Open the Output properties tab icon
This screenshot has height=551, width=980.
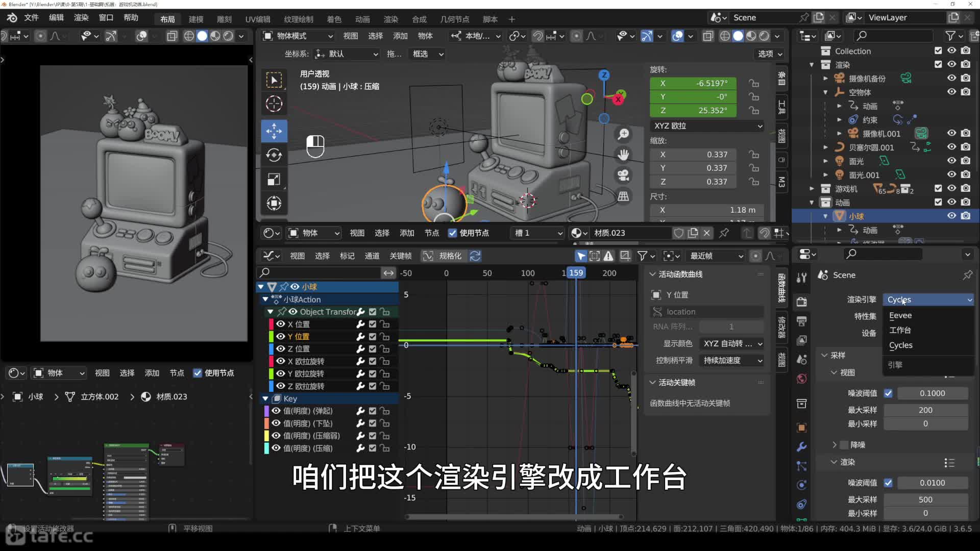(802, 321)
